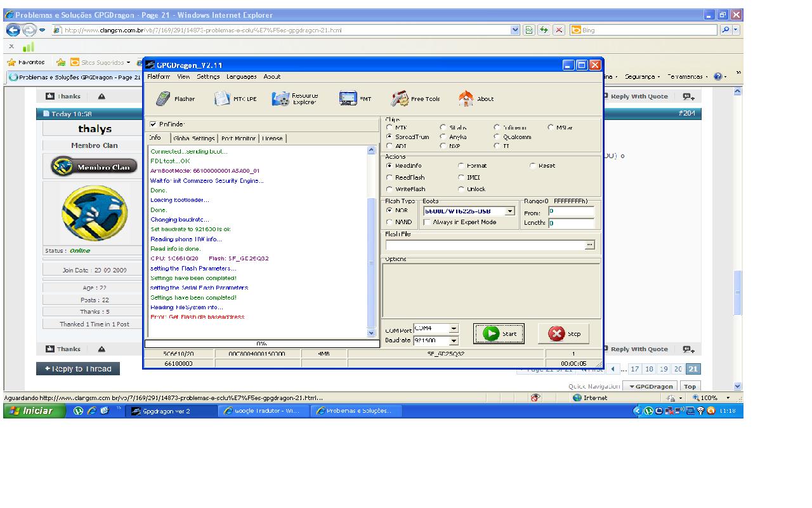Click the IE search magnifier button
The height and width of the screenshot is (508, 812).
(x=726, y=30)
